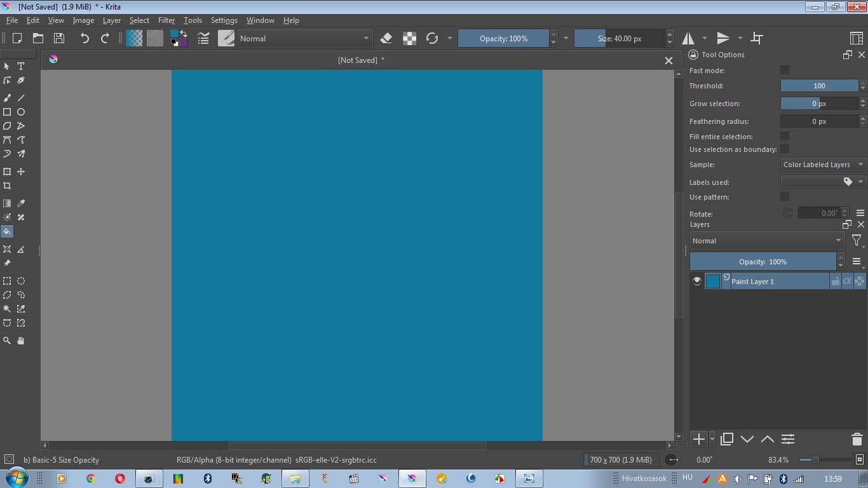Viewport: 868px width, 488px height.
Task: Select the Polygon tool
Action: click(7, 126)
